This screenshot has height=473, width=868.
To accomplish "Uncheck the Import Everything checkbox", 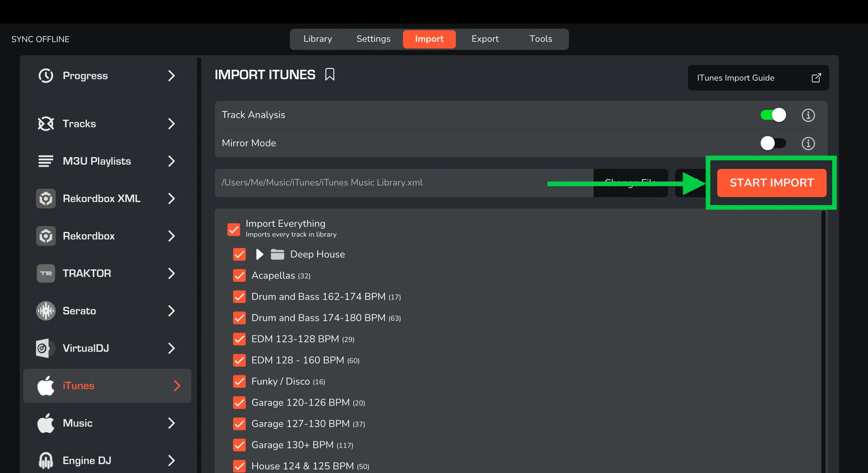I will click(233, 229).
